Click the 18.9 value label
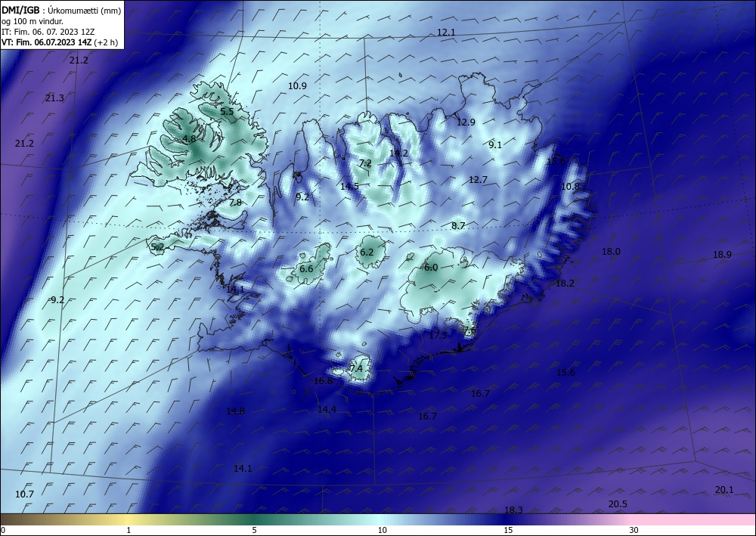Screen dimensions: 756x536 [x=722, y=255]
